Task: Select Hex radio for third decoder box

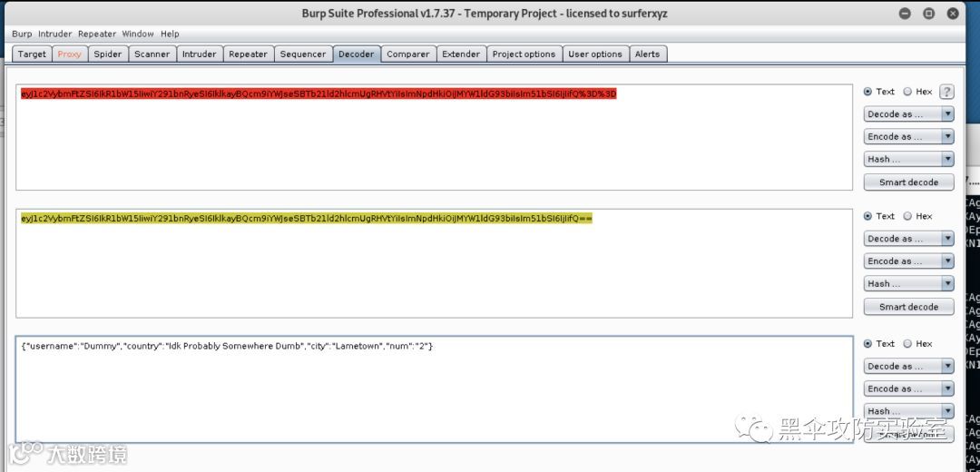Action: (907, 343)
